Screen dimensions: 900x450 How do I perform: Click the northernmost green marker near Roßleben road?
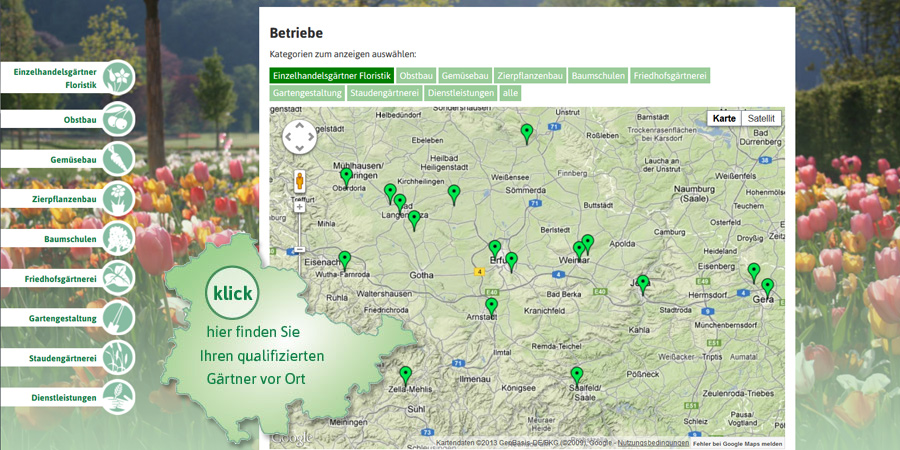pos(527,133)
